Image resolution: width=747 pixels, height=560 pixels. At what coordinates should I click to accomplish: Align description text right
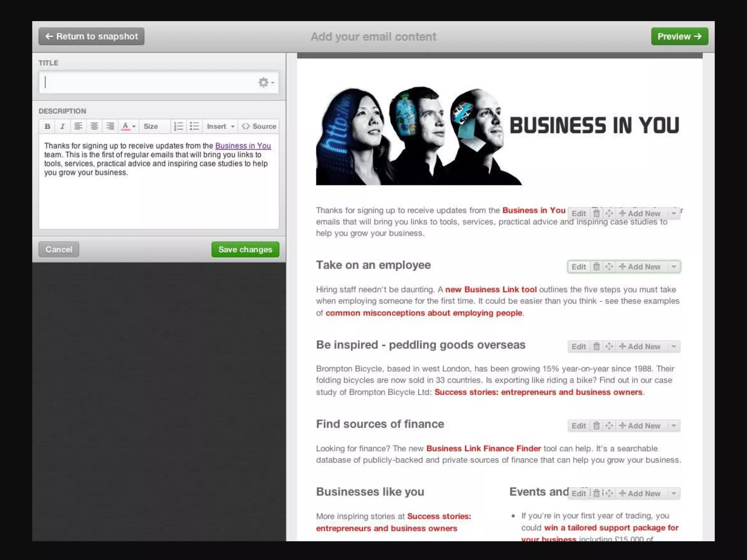110,127
